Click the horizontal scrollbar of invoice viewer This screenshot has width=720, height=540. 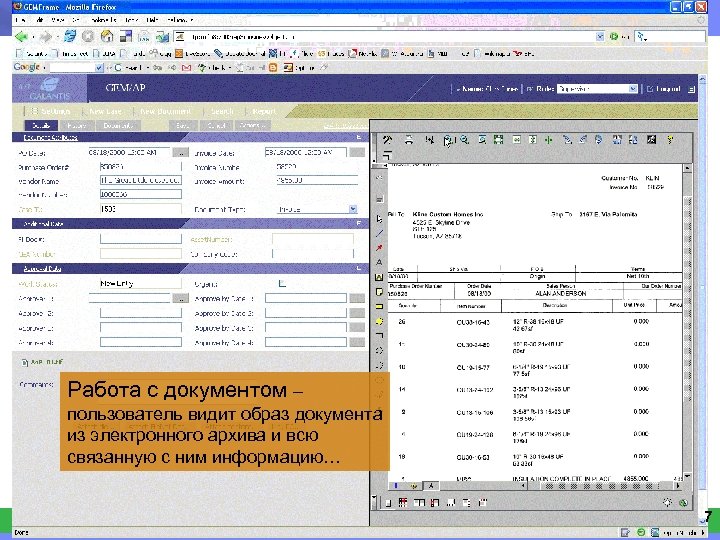[602, 485]
